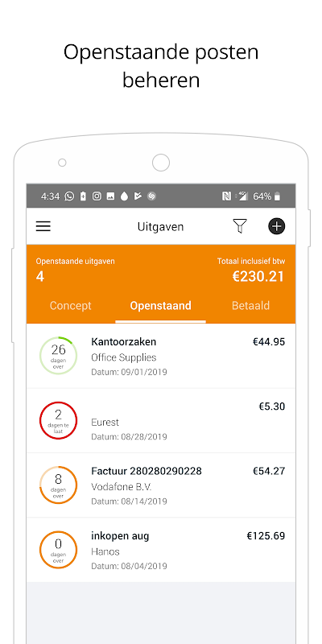Open the hamburger navigation menu
The width and height of the screenshot is (322, 644).
pos(43,226)
